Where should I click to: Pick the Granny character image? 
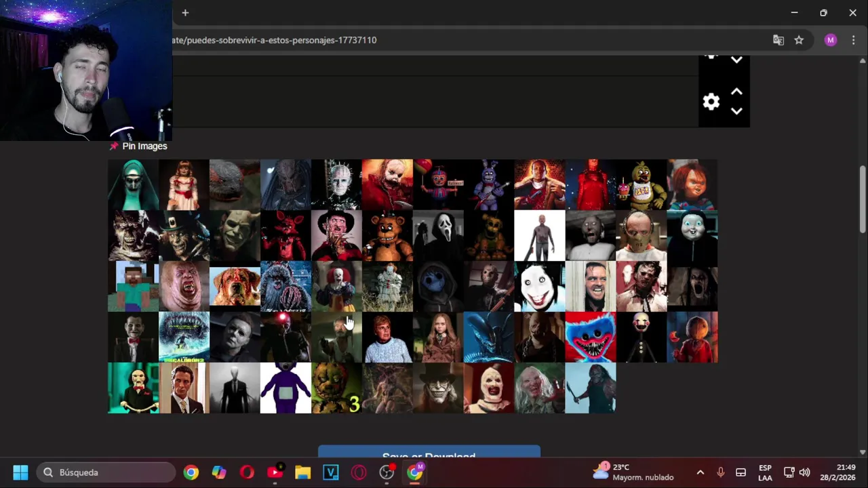(x=591, y=235)
